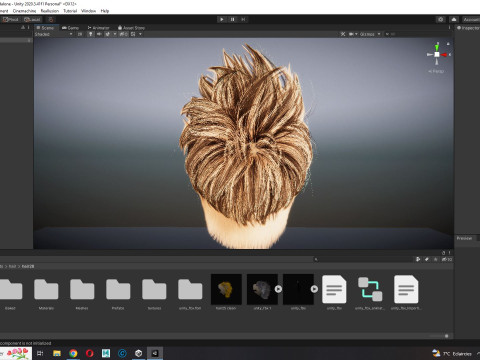Select the yellow hair clean prefab thumbnail
Screen dimensions: 480x360
pyautogui.click(x=226, y=289)
